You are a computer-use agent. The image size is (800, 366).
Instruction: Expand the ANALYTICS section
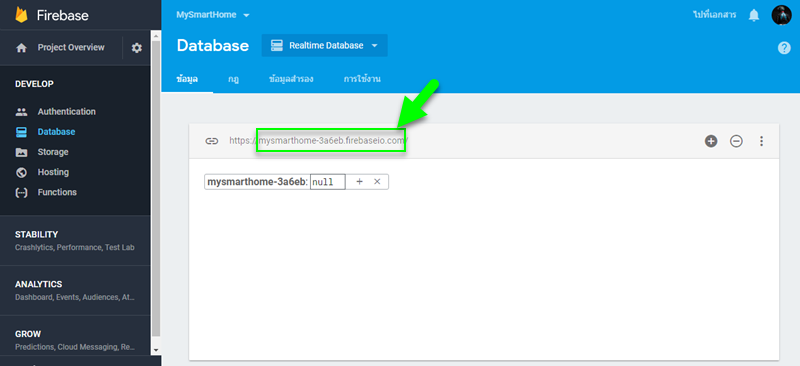point(75,290)
